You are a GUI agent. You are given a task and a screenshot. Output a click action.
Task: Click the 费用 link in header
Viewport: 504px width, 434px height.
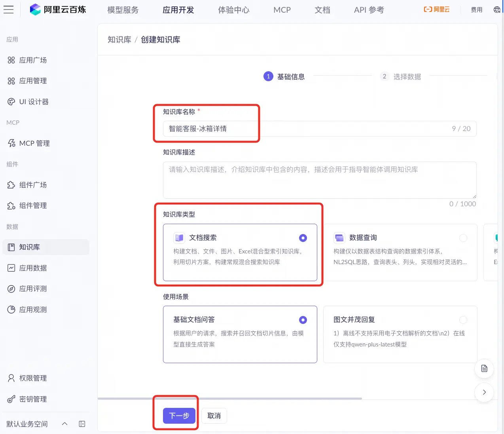[477, 10]
